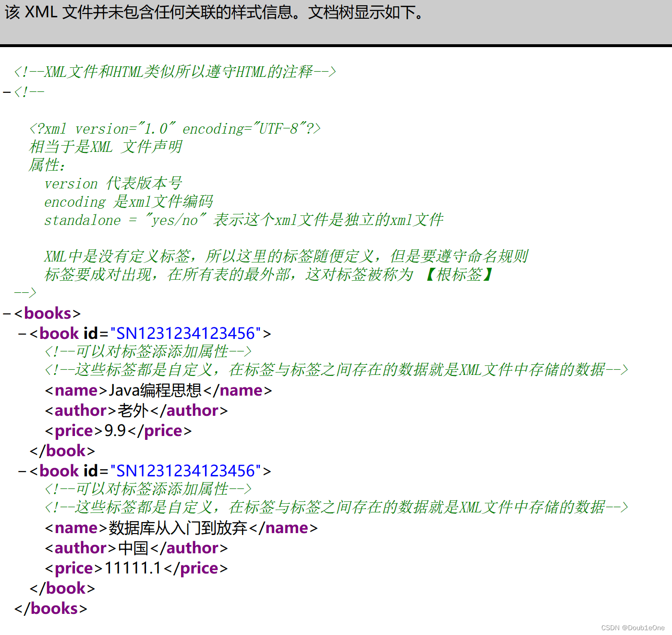The width and height of the screenshot is (672, 635).
Task: Click the second closing /book tag
Action: [62, 588]
